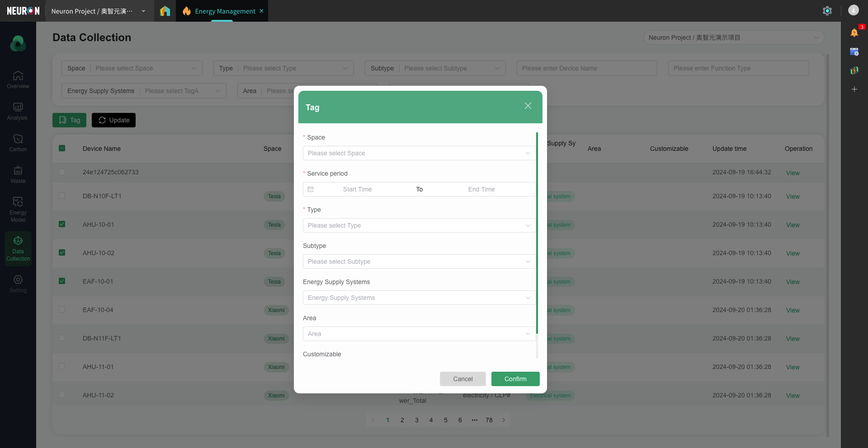Go to page 2 in pagination
The height and width of the screenshot is (448, 868).
(x=402, y=420)
